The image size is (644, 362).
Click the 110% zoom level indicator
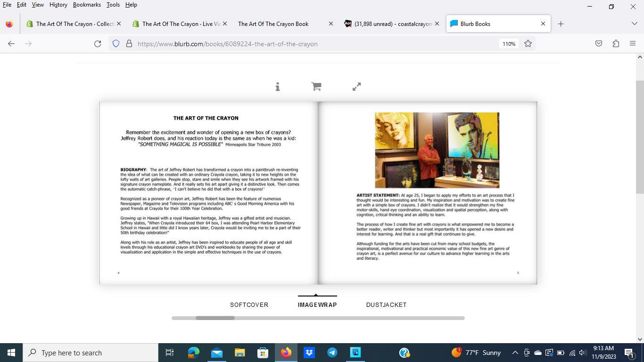[x=509, y=44]
